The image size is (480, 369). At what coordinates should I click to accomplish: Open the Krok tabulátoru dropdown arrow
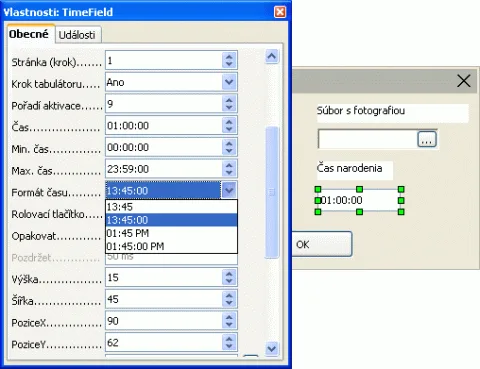[x=229, y=82]
